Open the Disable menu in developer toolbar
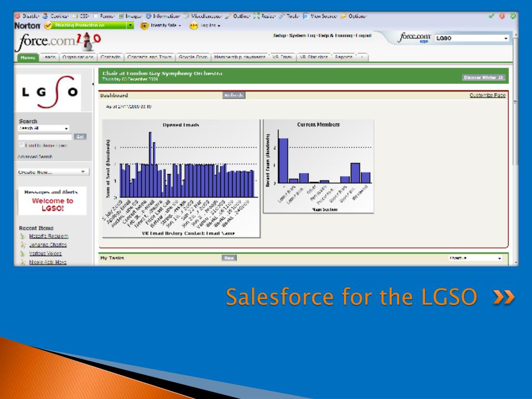 coord(27,16)
